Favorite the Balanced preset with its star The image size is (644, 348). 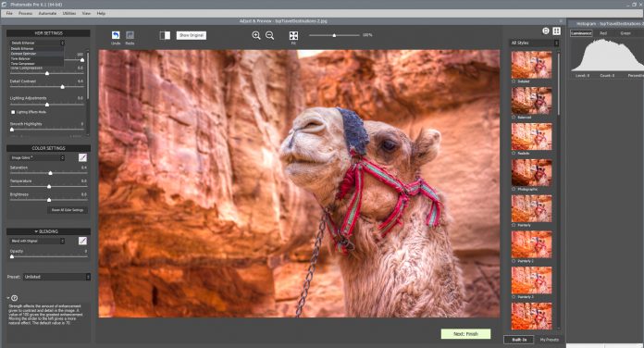pos(514,118)
